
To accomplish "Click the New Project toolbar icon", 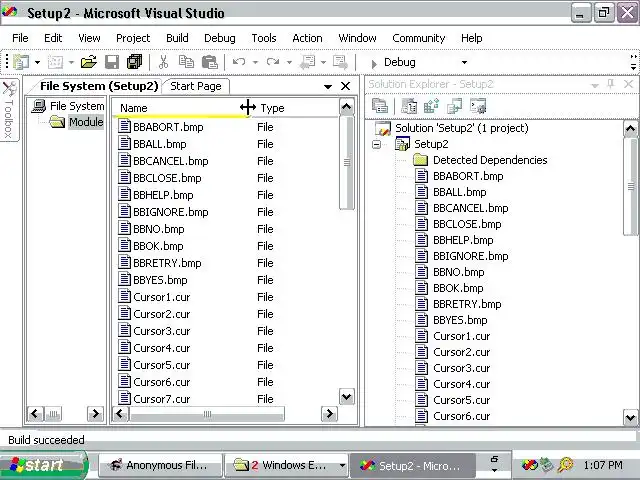I will click(x=21, y=62).
